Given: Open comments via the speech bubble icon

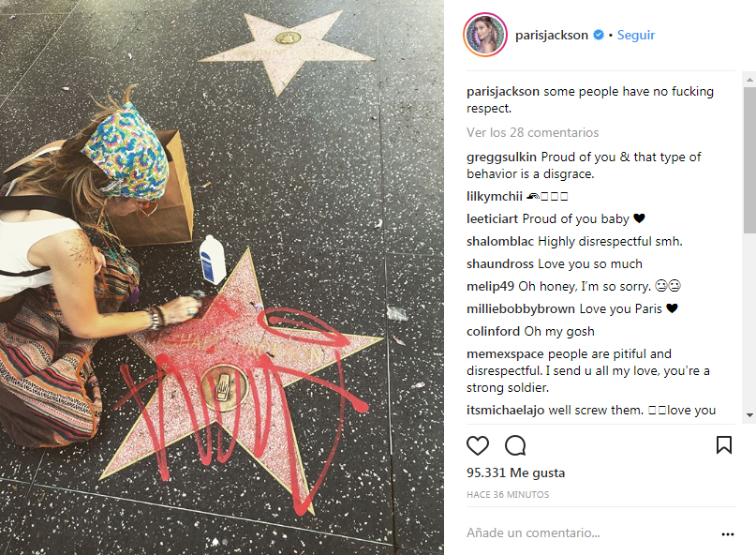Looking at the screenshot, I should pyautogui.click(x=515, y=445).
